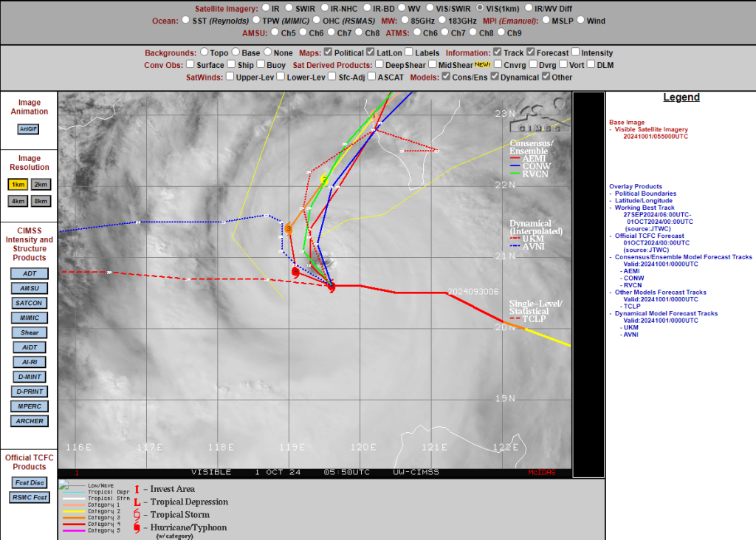Select TPW (MIMIC) ocean product
Viewport: 756px width, 540px height.
click(256, 20)
